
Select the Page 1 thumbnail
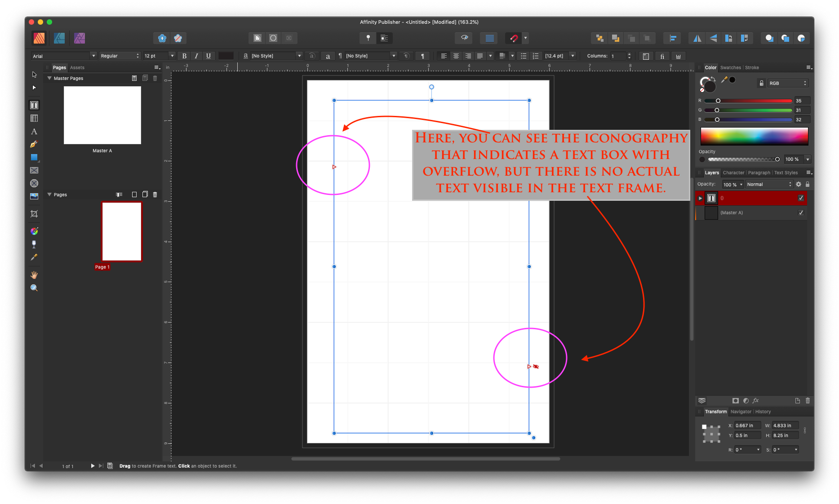122,231
